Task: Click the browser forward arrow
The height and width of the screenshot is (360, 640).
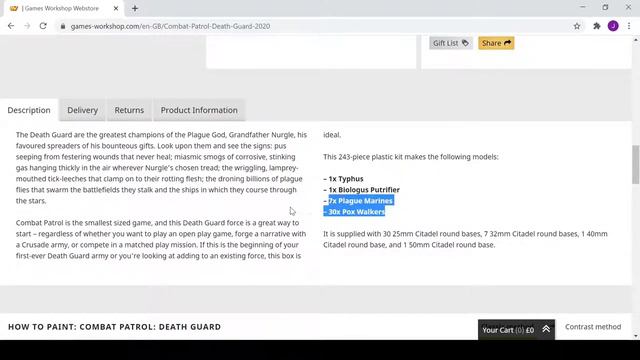Action: click(27, 26)
